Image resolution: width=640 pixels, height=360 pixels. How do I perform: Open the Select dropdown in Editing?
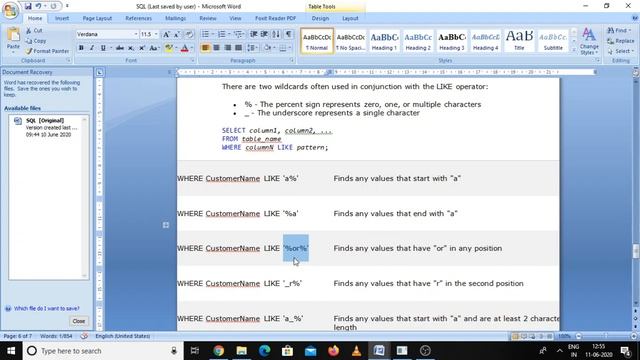pyautogui.click(x=620, y=51)
